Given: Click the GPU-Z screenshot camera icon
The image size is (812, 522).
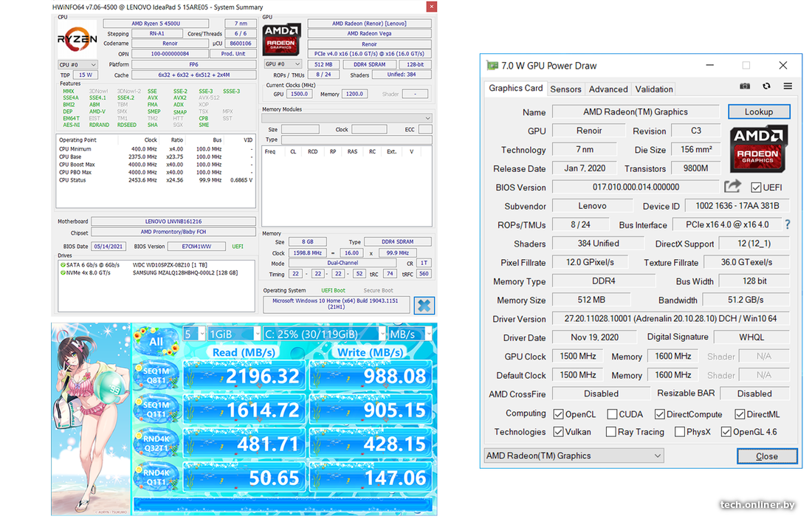Looking at the screenshot, I should coord(745,86).
